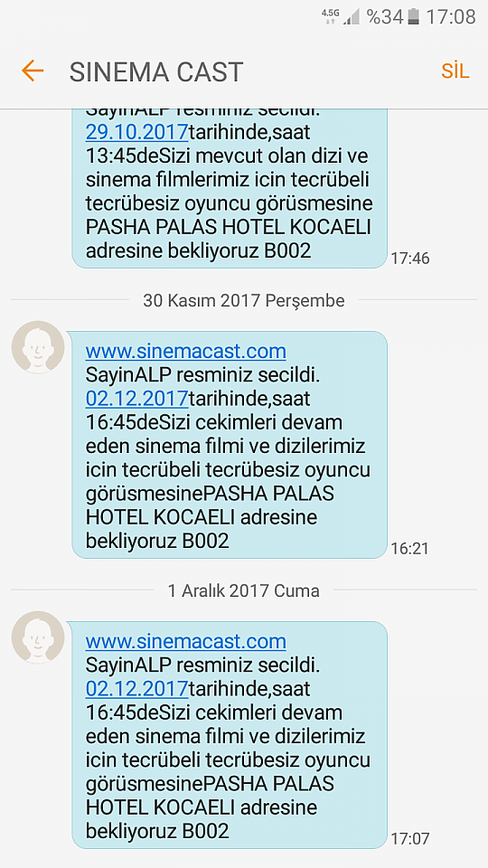This screenshot has width=488, height=868.
Task: Tap 02.12.2017 date link in 17:07 message
Action: [136, 689]
